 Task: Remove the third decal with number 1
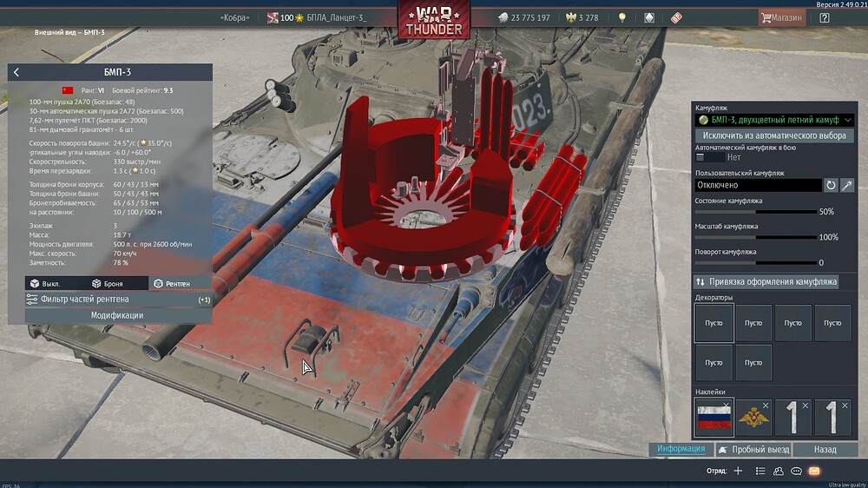[806, 406]
